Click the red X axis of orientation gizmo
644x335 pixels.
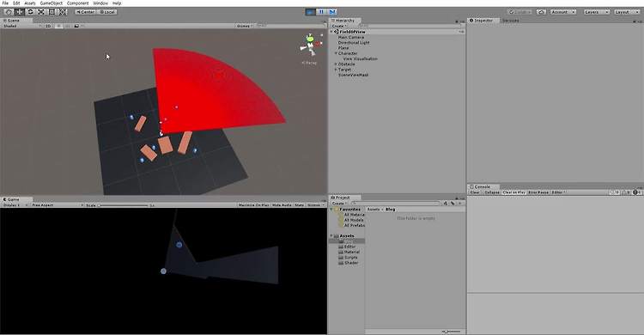(319, 44)
